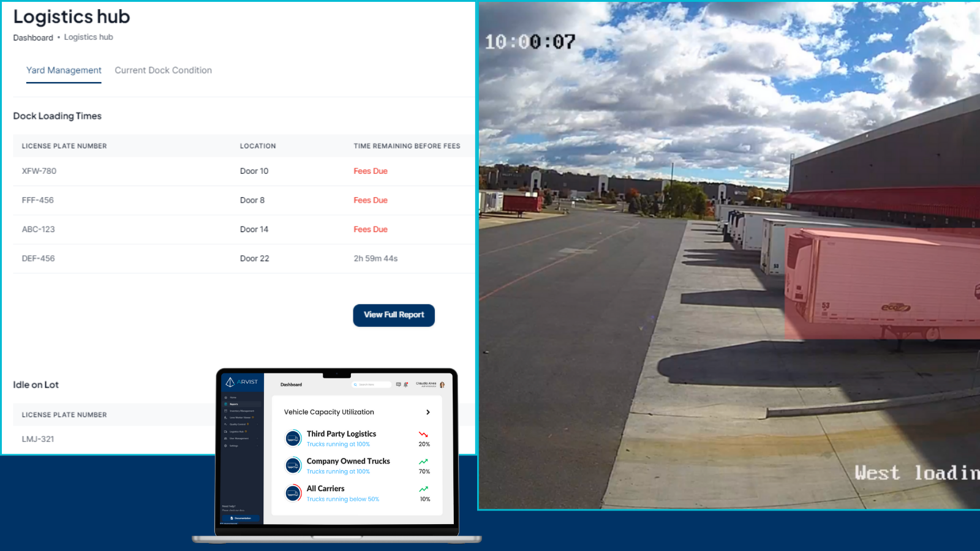This screenshot has width=980, height=551.
Task: Expand the Quality Control sidebar section
Action: tap(225, 424)
